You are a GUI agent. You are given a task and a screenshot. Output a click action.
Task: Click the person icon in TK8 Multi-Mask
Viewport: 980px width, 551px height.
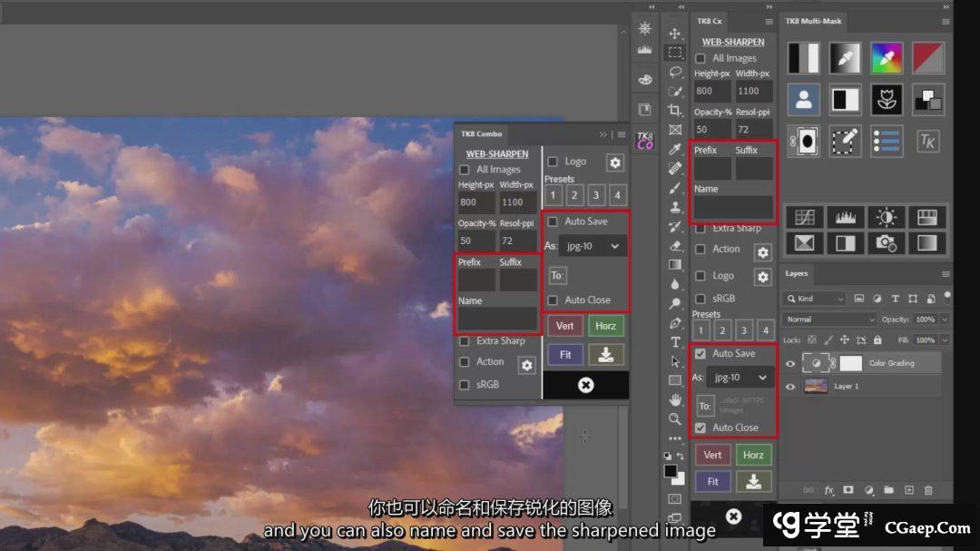coord(803,100)
